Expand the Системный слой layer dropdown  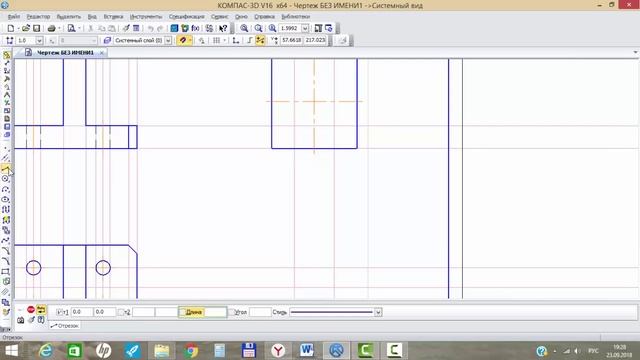(168, 40)
